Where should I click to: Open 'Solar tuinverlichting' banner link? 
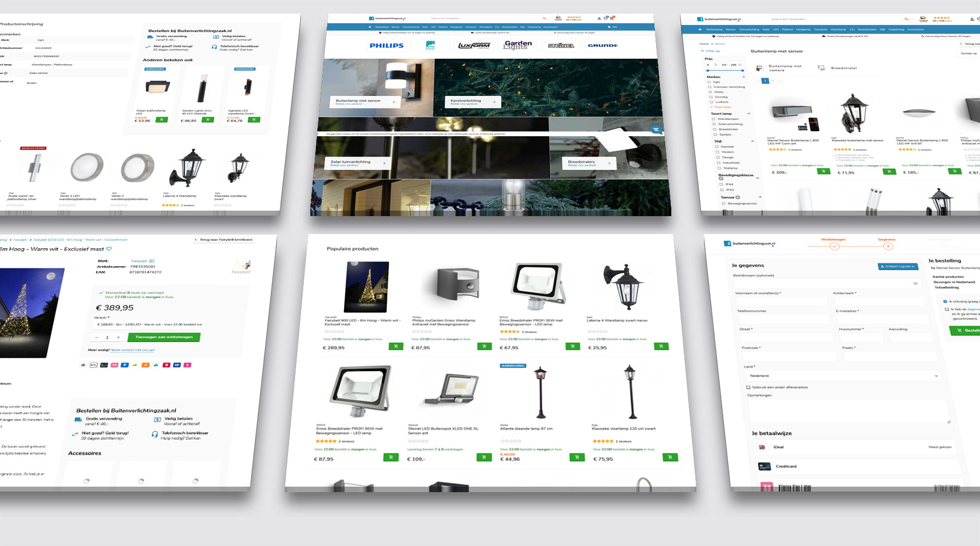(x=358, y=163)
